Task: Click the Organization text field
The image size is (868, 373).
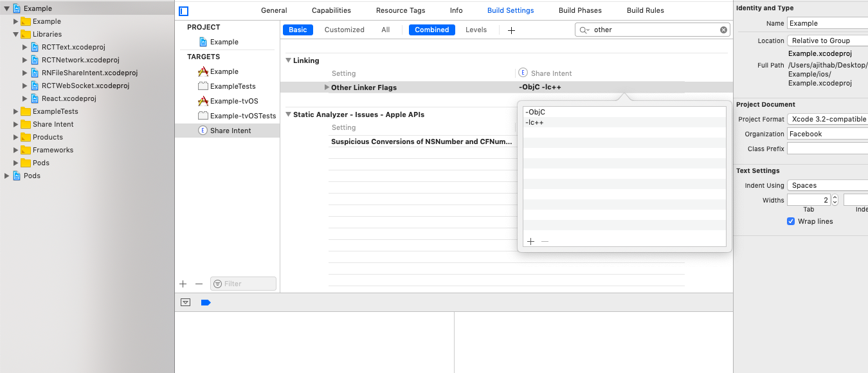Action: click(827, 134)
